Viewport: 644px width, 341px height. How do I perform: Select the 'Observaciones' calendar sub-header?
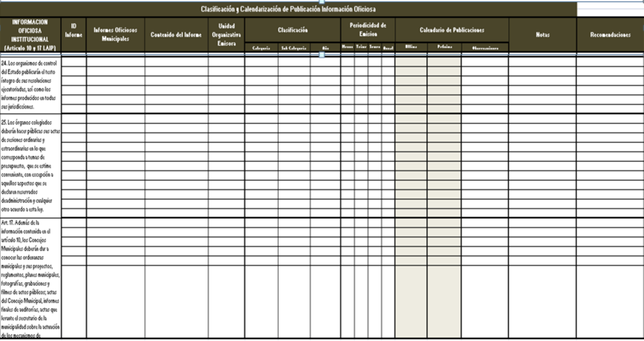(485, 48)
